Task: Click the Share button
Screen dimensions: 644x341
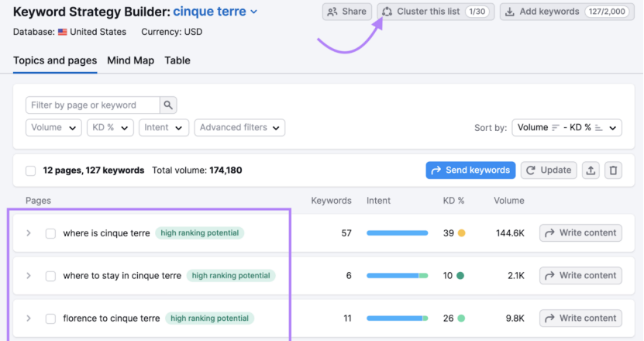Action: click(x=347, y=12)
